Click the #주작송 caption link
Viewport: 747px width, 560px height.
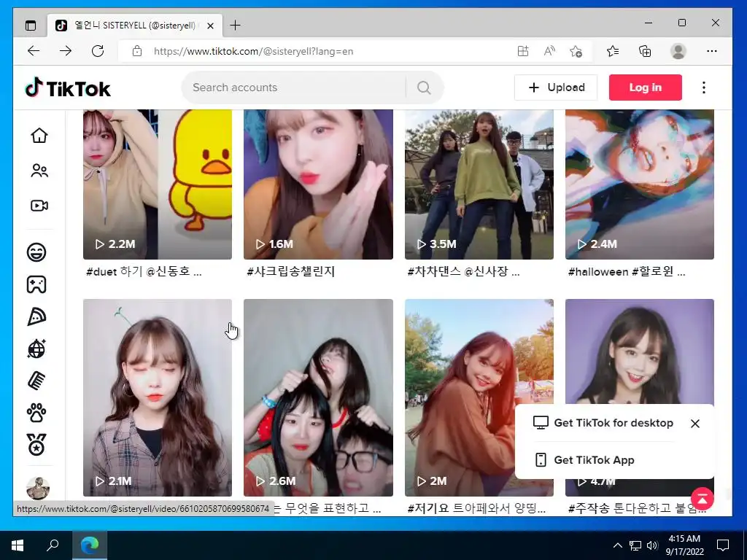629,508
